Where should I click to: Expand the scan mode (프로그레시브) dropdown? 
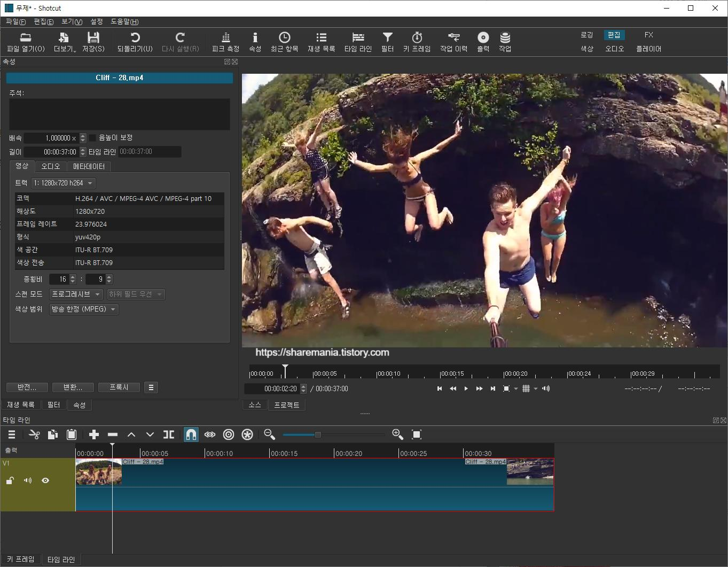76,294
